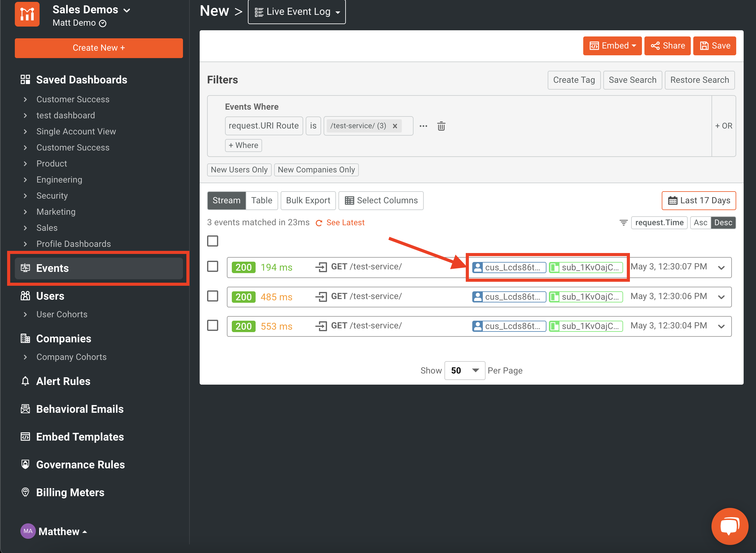Click the Governance Rules shield icon
This screenshot has height=553, width=756.
coord(25,464)
